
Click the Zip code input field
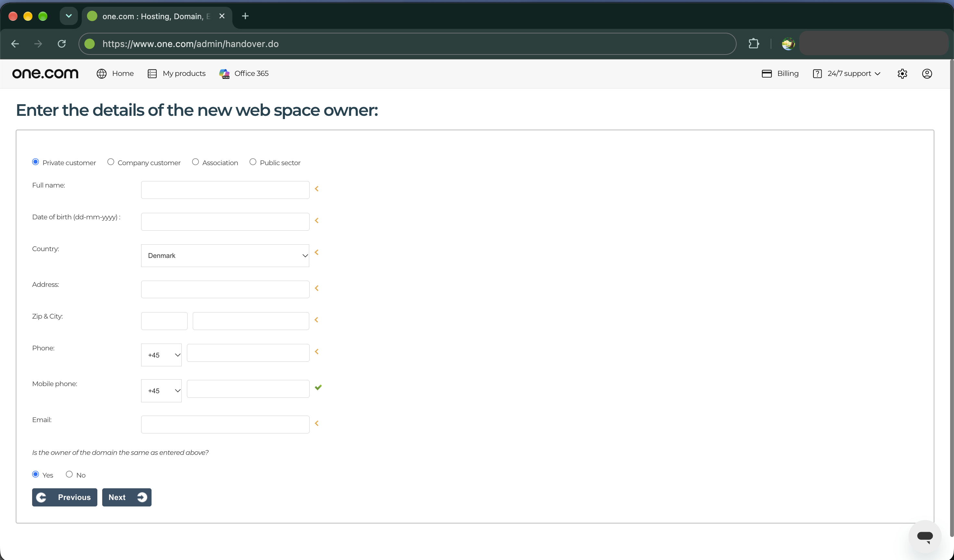point(164,321)
